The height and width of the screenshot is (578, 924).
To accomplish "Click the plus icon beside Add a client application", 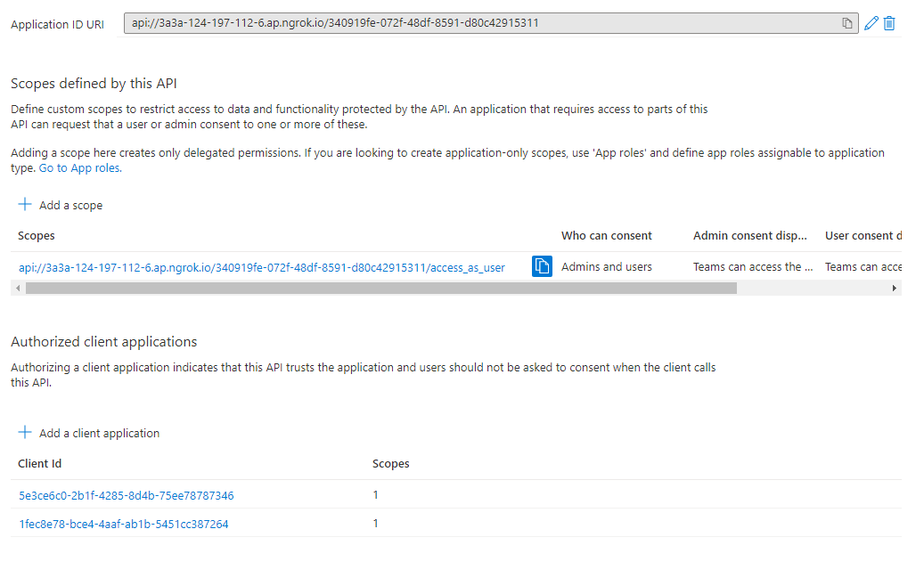I will coord(25,433).
